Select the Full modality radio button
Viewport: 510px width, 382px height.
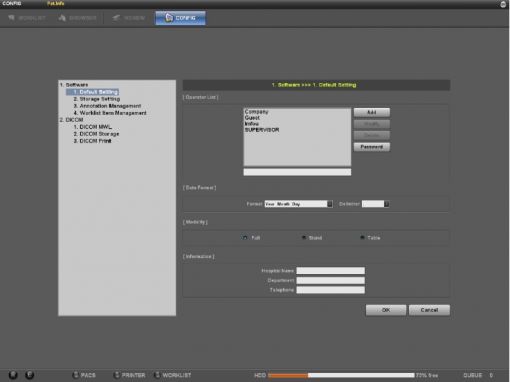pyautogui.click(x=245, y=238)
